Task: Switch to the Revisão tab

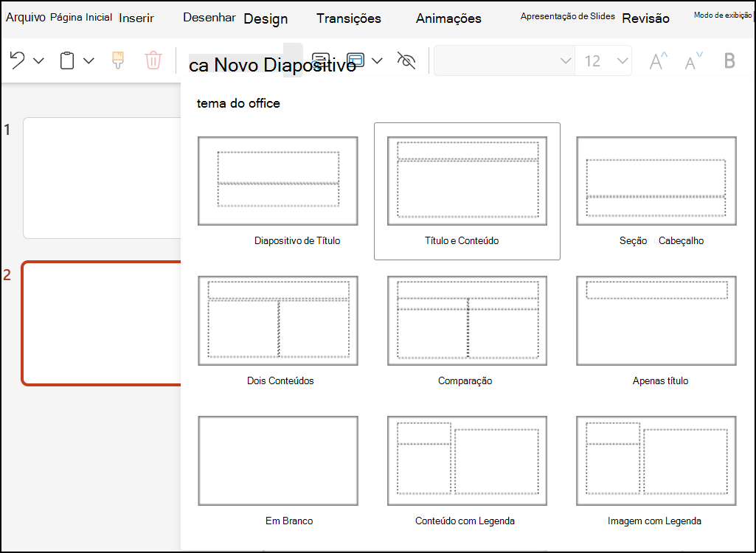Action: point(645,18)
